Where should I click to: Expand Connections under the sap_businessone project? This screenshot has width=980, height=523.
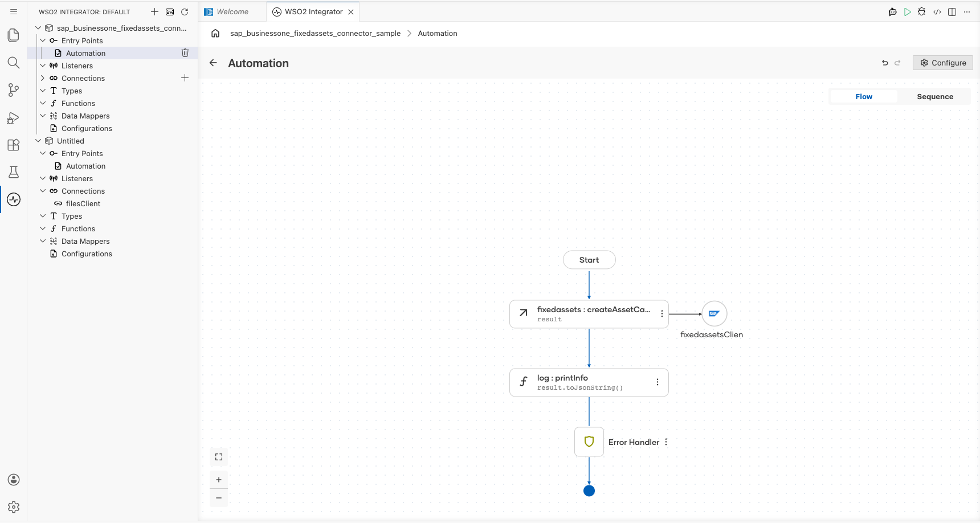click(x=43, y=78)
